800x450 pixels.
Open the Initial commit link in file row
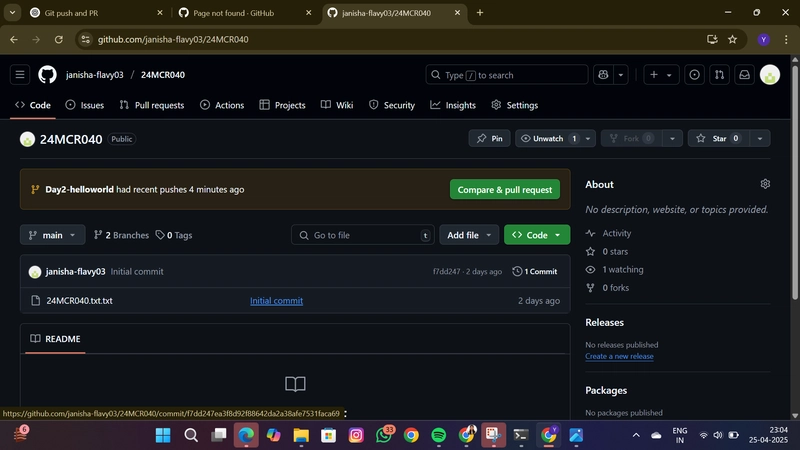[x=277, y=301]
